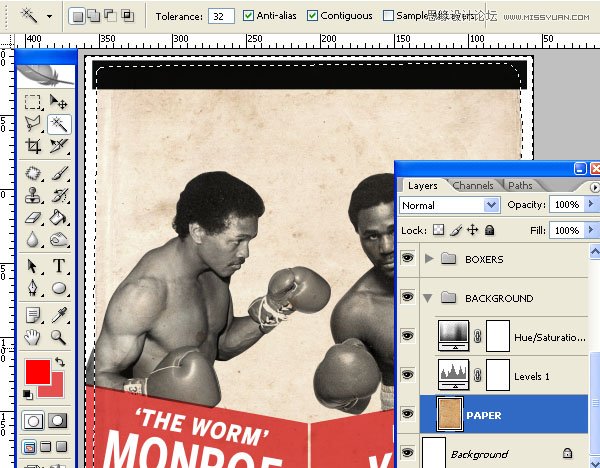Open the Paths tab
Viewport: 600px width, 468px height.
(x=520, y=185)
